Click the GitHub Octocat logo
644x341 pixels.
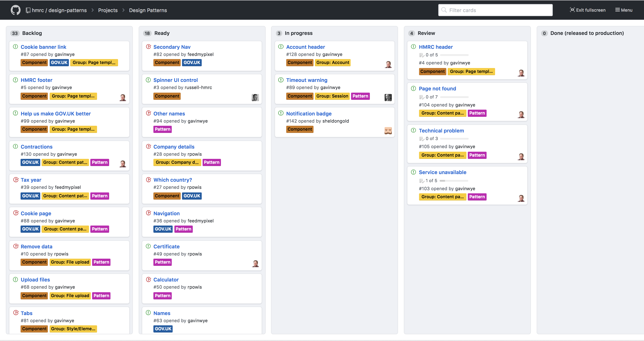click(x=15, y=10)
